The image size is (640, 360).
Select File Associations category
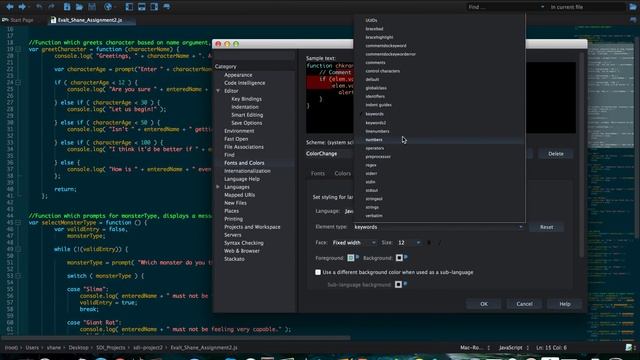pyautogui.click(x=244, y=147)
